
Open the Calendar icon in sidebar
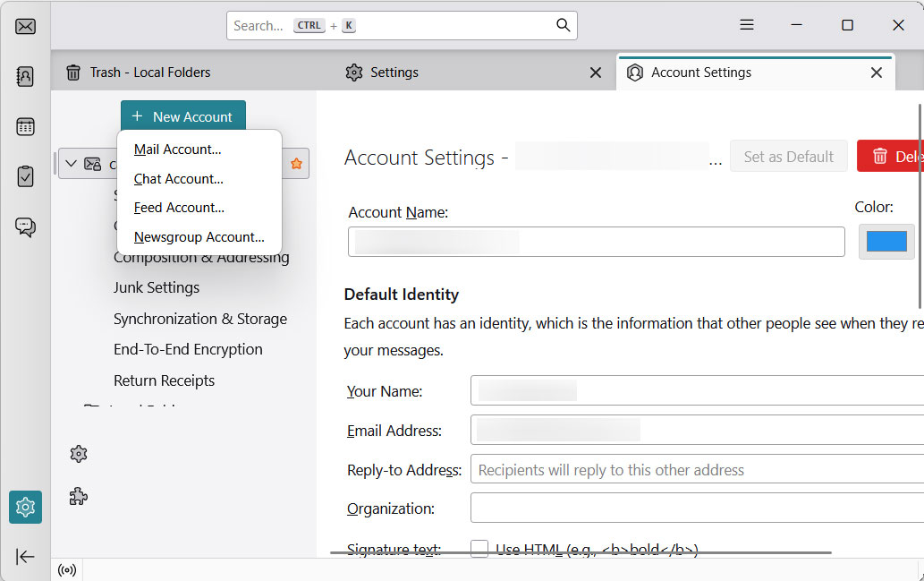pos(25,126)
